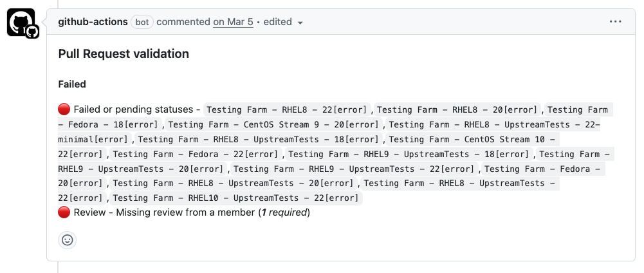Image resolution: width=644 pixels, height=273 pixels.
Task: Open the github-actions author profile link
Action: pos(93,22)
